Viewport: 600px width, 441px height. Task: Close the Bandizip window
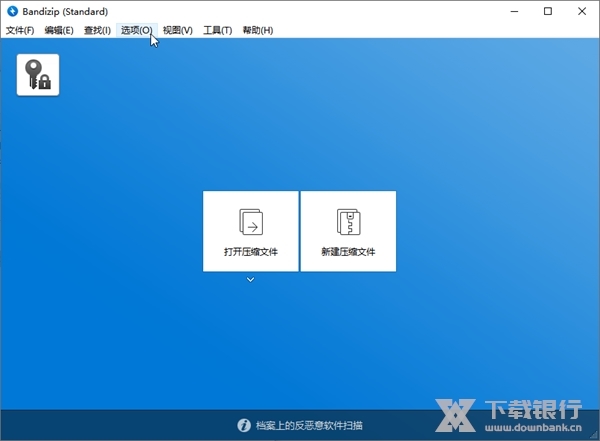pos(582,11)
